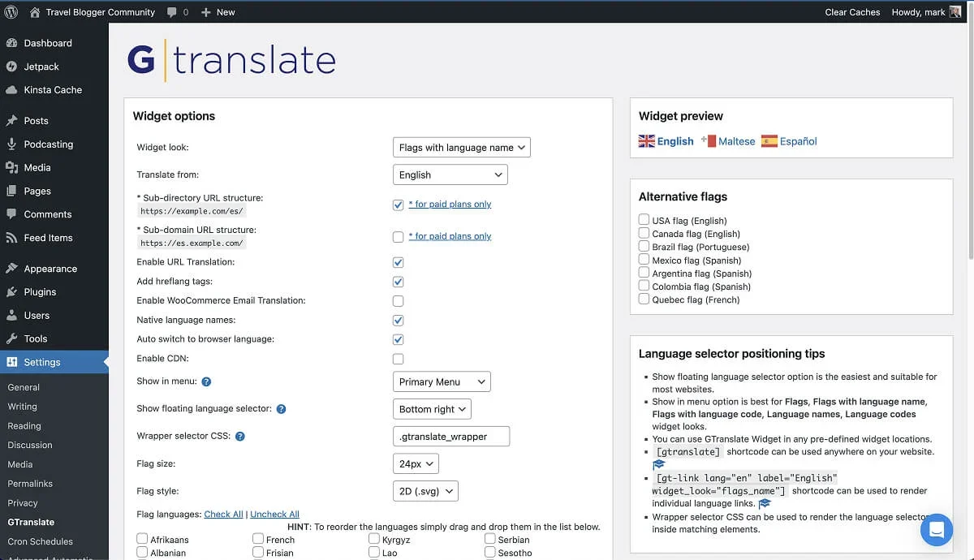Image resolution: width=974 pixels, height=560 pixels.
Task: Click the Podcasting microphone icon
Action: pyautogui.click(x=11, y=144)
